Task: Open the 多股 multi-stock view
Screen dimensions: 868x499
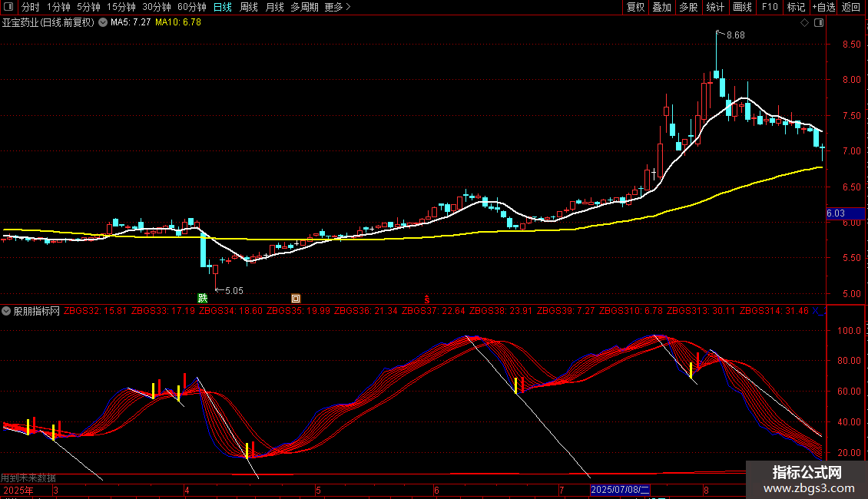Action: tap(688, 7)
